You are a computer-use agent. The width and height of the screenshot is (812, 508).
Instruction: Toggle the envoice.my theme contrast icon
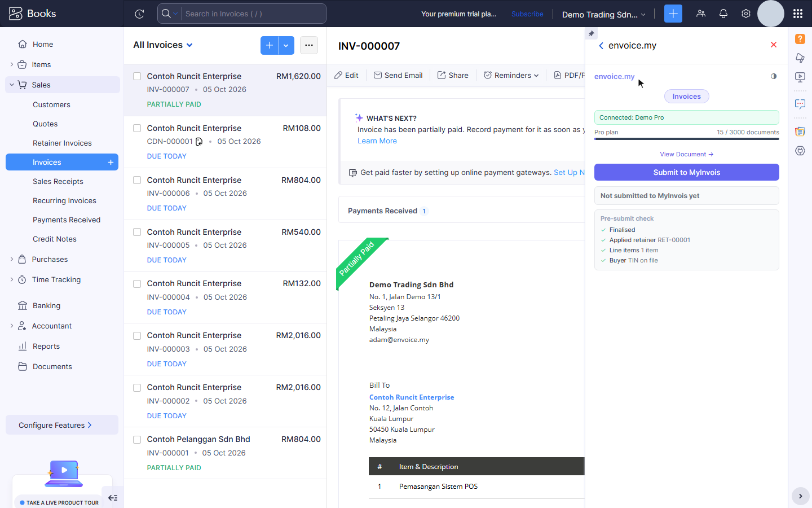774,76
